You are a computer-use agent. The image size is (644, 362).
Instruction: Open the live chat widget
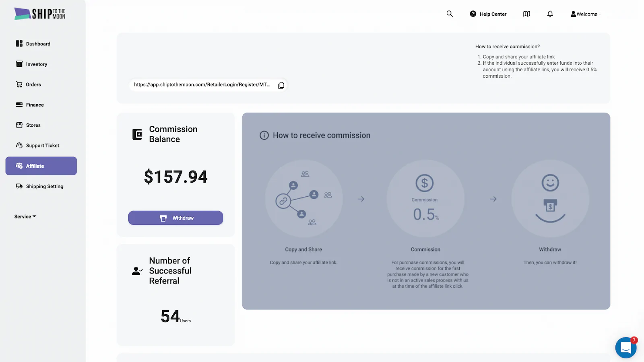pyautogui.click(x=625, y=347)
